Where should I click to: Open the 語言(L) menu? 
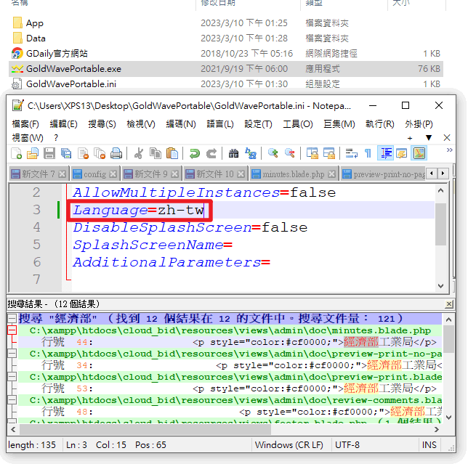pyautogui.click(x=220, y=124)
